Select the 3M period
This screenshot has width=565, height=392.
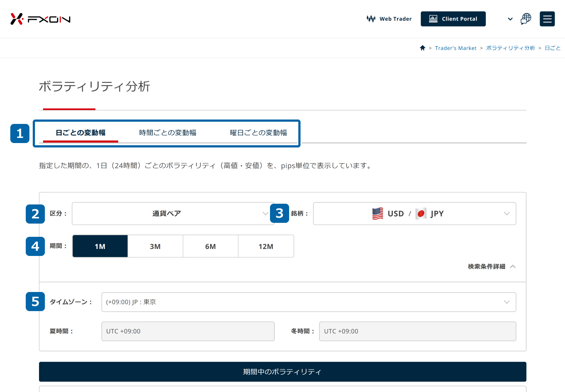click(x=155, y=246)
